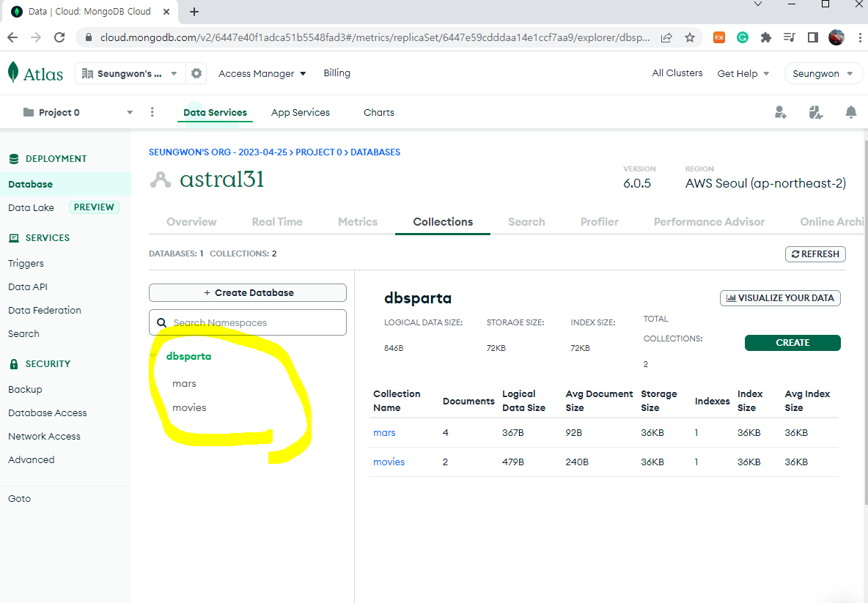Open the Project 0 selector dropdown
This screenshot has height=603, width=868.
tap(78, 112)
